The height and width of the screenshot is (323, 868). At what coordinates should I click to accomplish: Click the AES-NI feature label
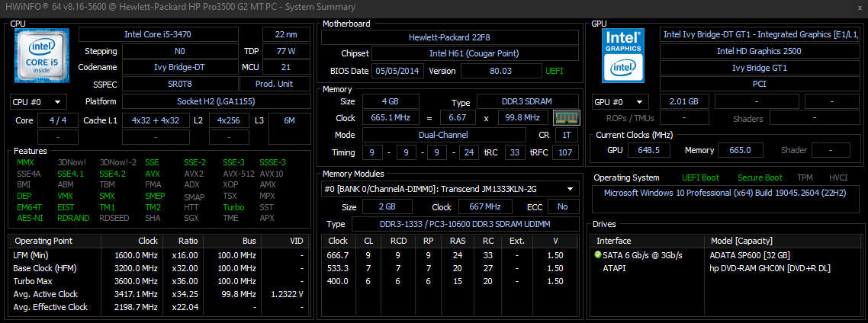pyautogui.click(x=29, y=218)
